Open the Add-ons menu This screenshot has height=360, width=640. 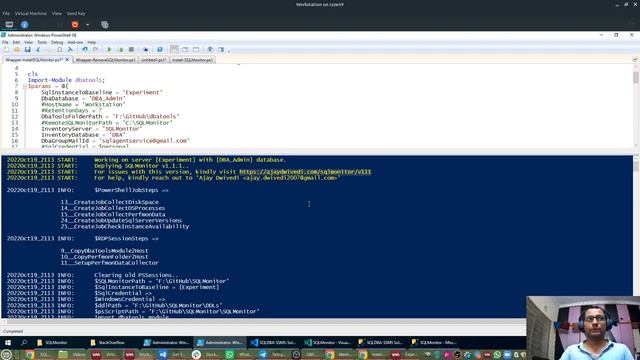(75, 42)
